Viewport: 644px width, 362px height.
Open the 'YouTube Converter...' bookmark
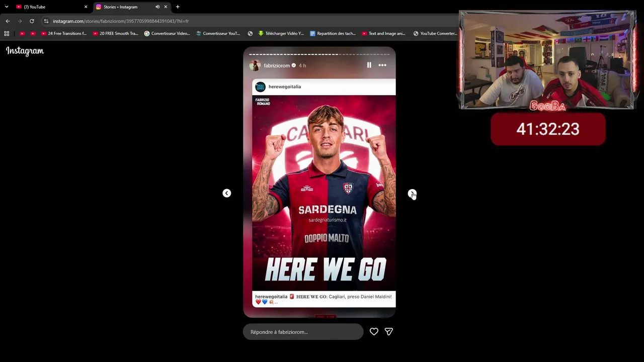435,34
